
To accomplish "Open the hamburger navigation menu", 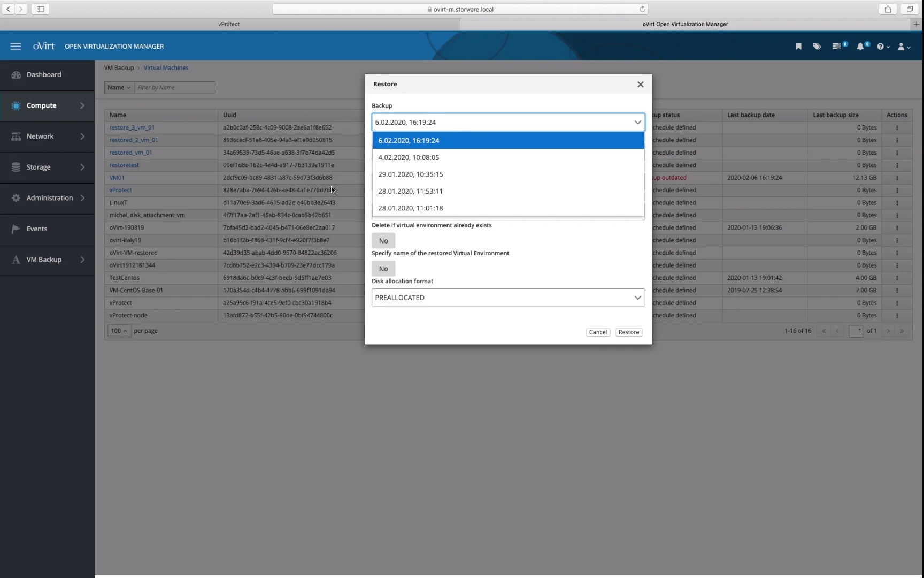I will 16,47.
